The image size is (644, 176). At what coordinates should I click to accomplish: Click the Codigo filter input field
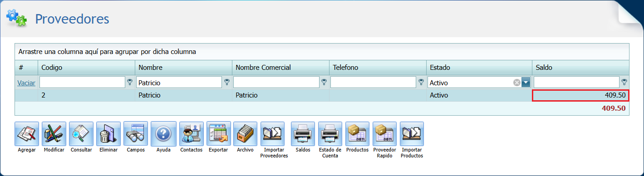tap(82, 83)
